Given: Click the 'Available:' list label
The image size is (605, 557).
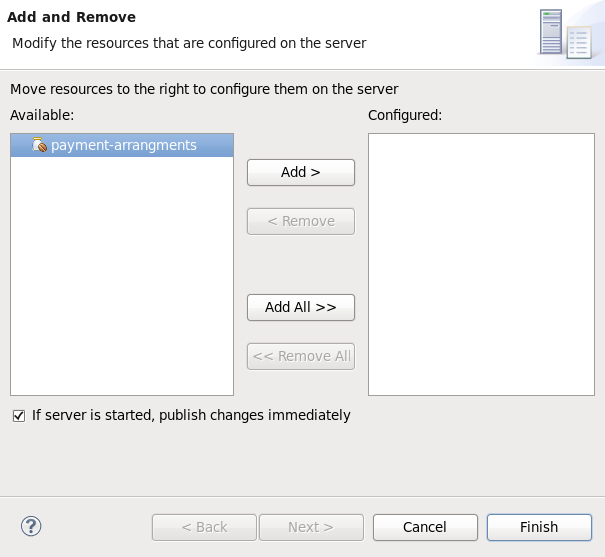Looking at the screenshot, I should [x=42, y=115].
